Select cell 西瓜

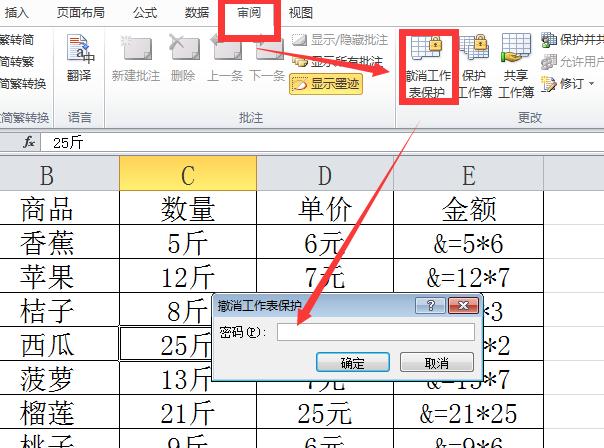[x=59, y=344]
